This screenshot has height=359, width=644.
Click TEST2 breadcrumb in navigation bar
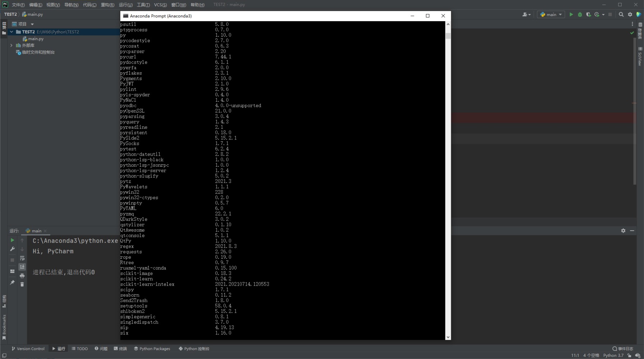pyautogui.click(x=10, y=14)
